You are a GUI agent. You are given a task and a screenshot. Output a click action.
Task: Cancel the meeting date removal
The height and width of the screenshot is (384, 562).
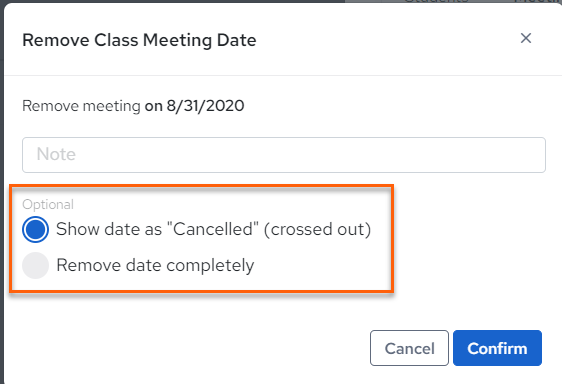409,348
